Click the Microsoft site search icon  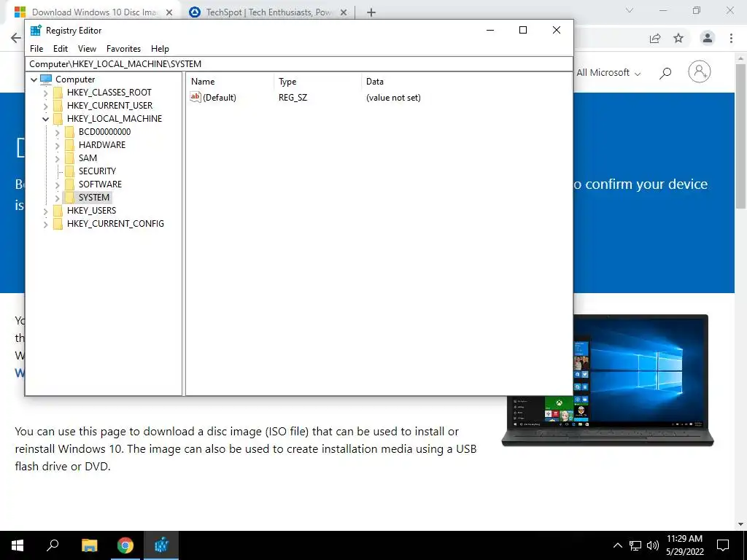click(665, 73)
